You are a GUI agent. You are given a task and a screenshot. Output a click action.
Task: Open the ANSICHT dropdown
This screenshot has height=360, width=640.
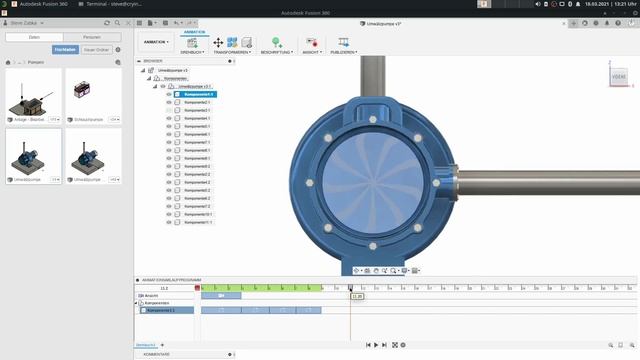312,52
